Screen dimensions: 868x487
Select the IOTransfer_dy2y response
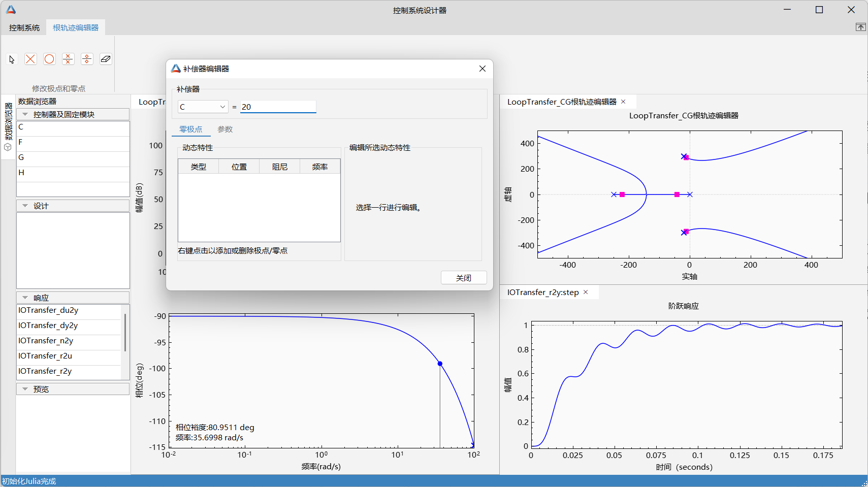tap(69, 327)
